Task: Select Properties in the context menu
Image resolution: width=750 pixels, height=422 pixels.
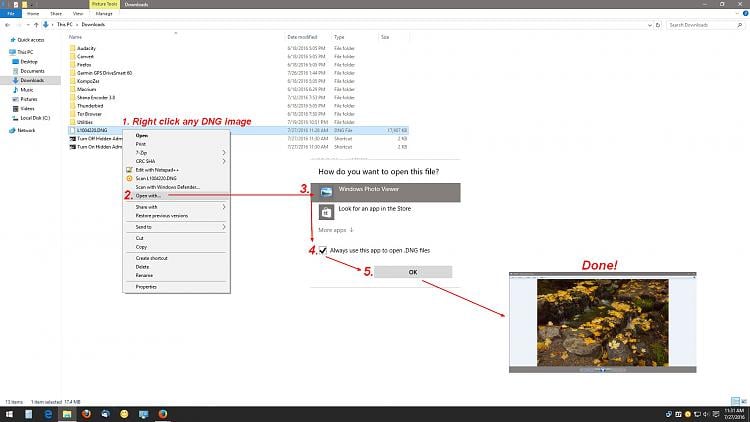Action: (x=146, y=287)
